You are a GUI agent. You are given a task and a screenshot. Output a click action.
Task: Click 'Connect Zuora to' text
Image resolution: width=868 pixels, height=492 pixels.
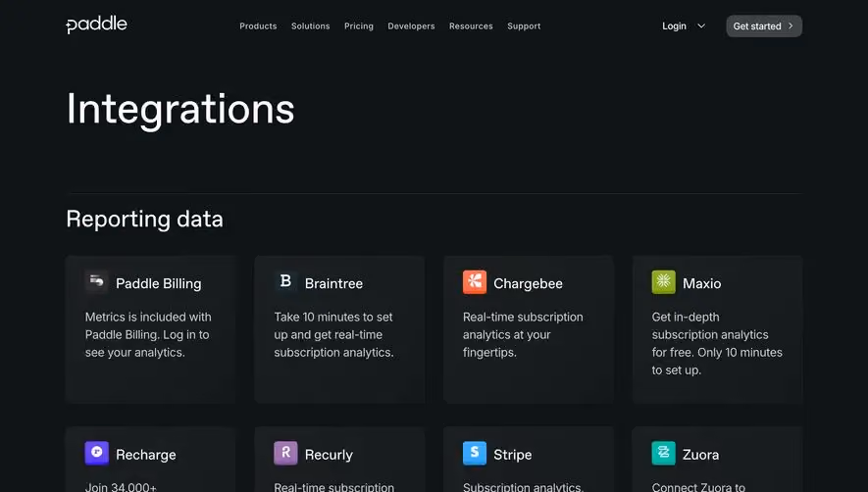coord(698,487)
